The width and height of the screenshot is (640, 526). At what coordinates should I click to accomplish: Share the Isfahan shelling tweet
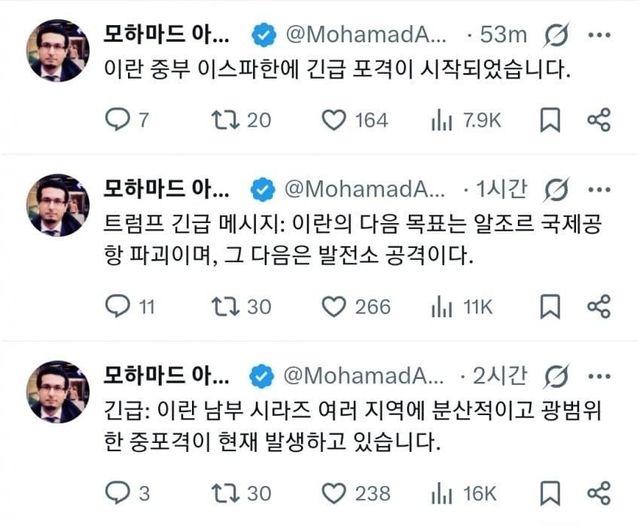(599, 121)
